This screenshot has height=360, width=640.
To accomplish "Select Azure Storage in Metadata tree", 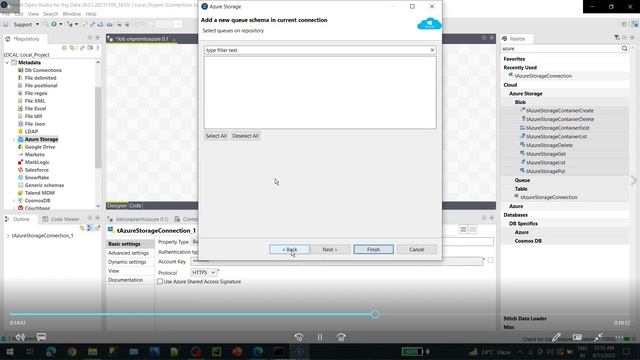I will click(x=41, y=139).
